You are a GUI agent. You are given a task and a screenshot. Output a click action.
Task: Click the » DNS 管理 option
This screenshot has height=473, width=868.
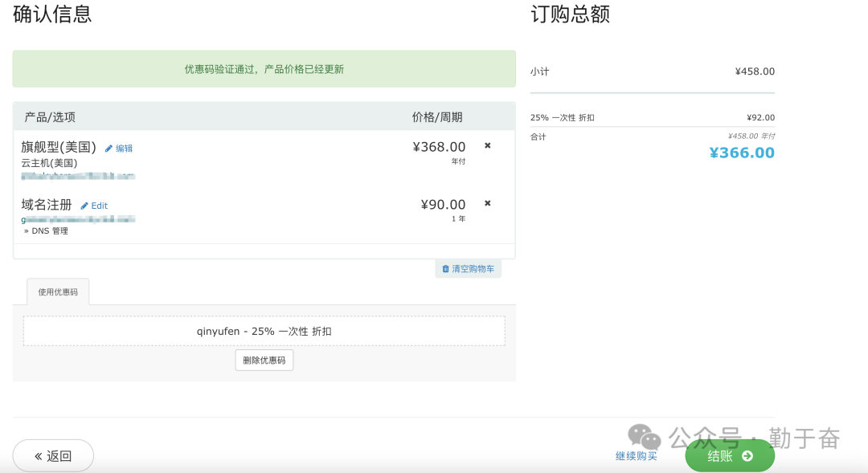[x=46, y=231]
